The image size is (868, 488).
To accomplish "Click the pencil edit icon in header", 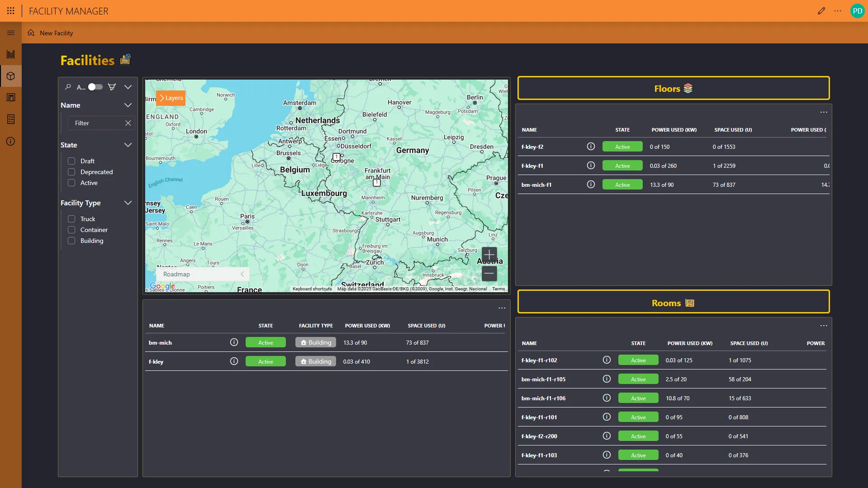I will (821, 11).
